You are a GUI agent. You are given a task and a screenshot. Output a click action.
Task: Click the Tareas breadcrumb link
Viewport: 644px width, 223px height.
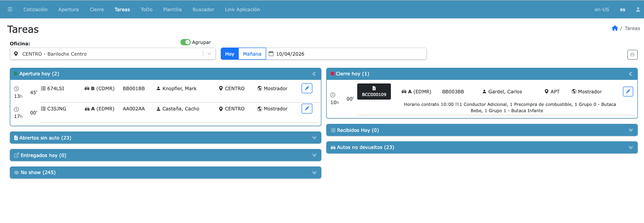coord(632,28)
